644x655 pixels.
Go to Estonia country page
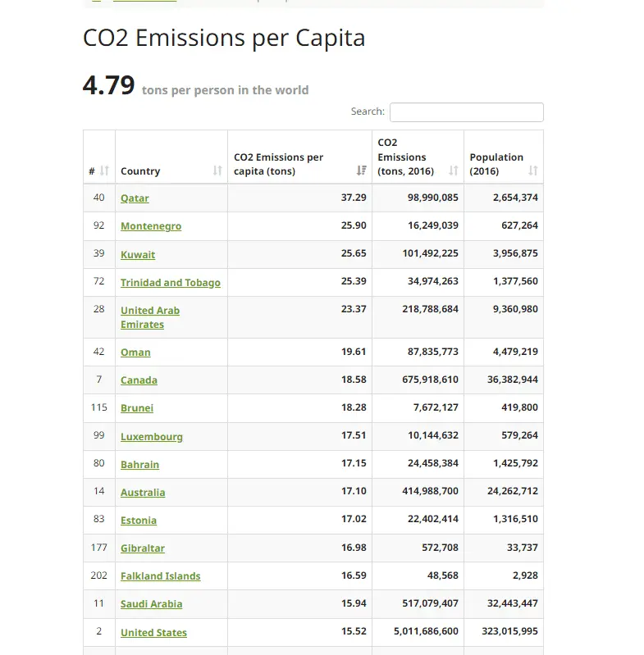tap(139, 521)
